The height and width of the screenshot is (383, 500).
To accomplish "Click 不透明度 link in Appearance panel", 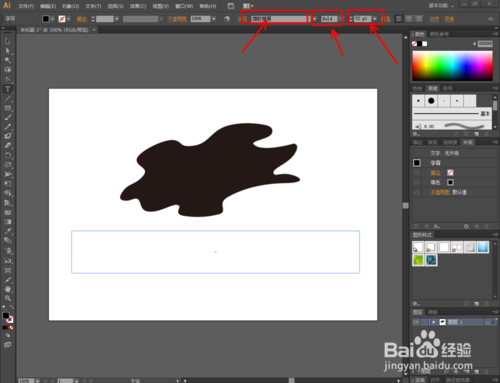I will click(x=440, y=192).
